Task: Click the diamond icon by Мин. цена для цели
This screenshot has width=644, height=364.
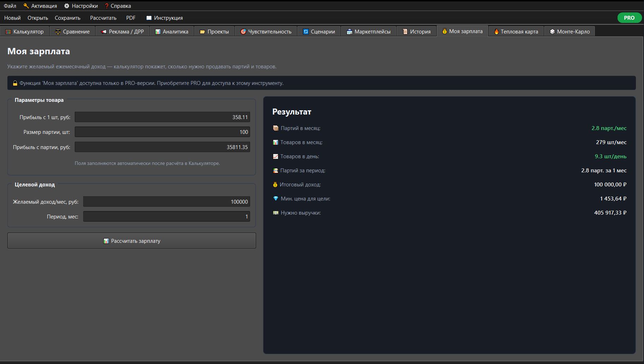Action: [x=276, y=198]
